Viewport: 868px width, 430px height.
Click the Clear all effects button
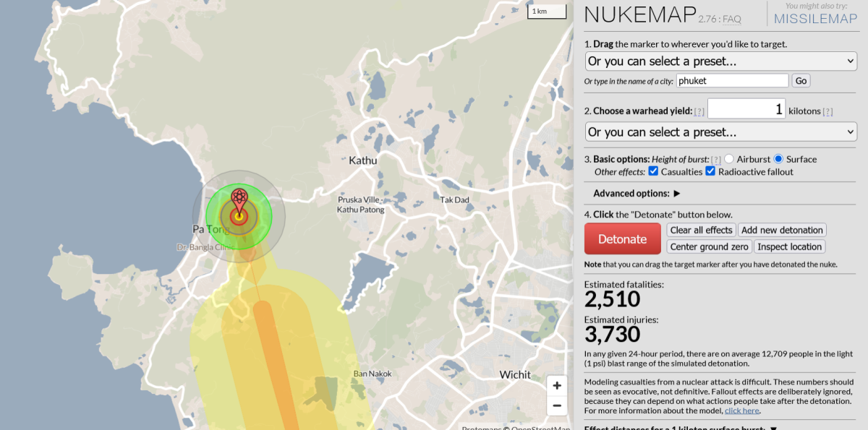[x=701, y=230]
